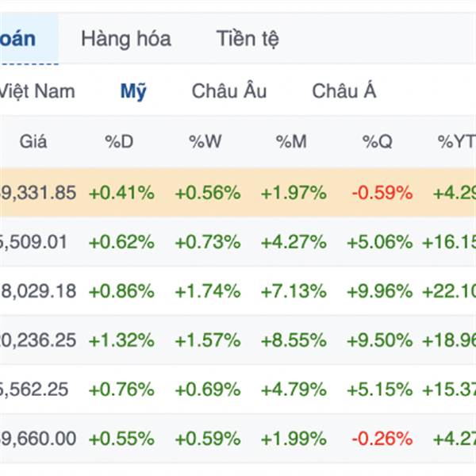Sort by the %D column header
The image size is (476, 476).
[x=120, y=142]
